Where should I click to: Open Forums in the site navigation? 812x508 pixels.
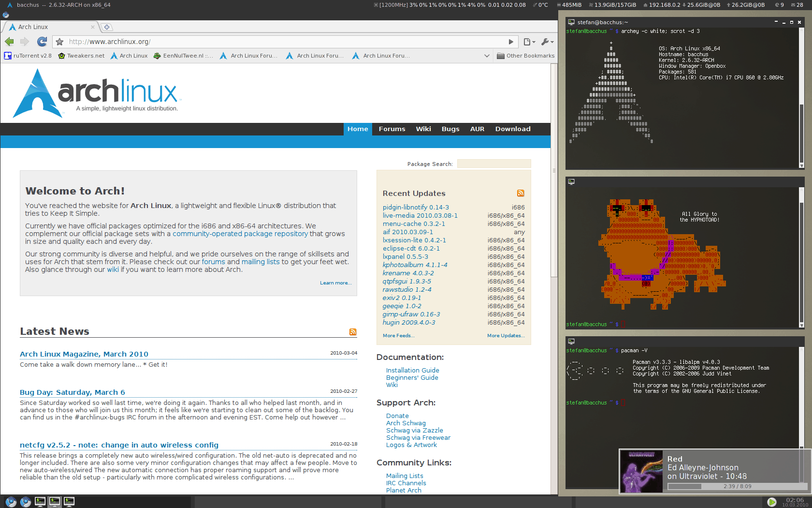pos(392,129)
